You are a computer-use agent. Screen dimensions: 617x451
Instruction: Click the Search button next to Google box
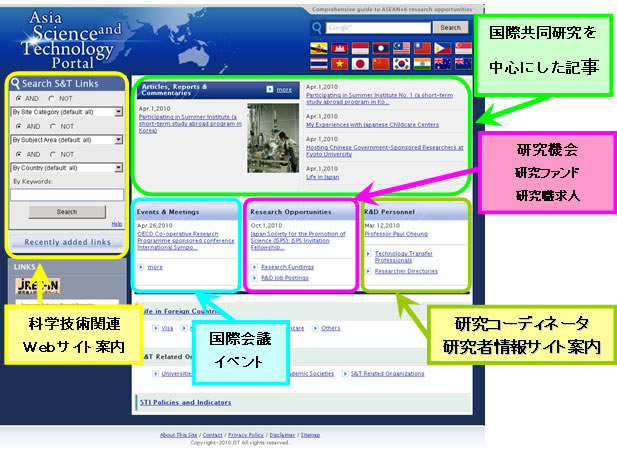pyautogui.click(x=451, y=28)
